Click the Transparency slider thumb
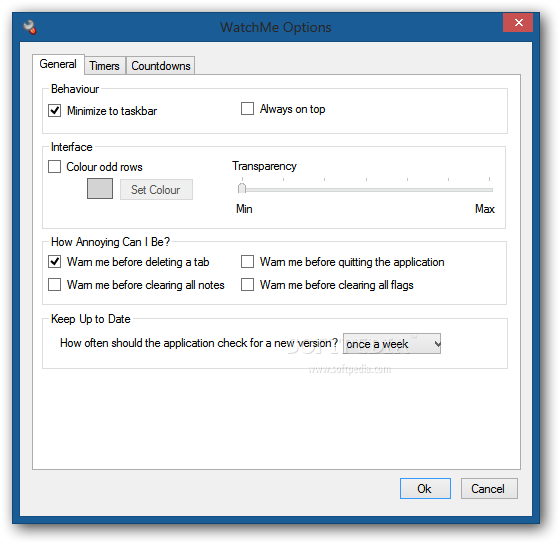Screen dimensions: 560x544 (x=242, y=188)
